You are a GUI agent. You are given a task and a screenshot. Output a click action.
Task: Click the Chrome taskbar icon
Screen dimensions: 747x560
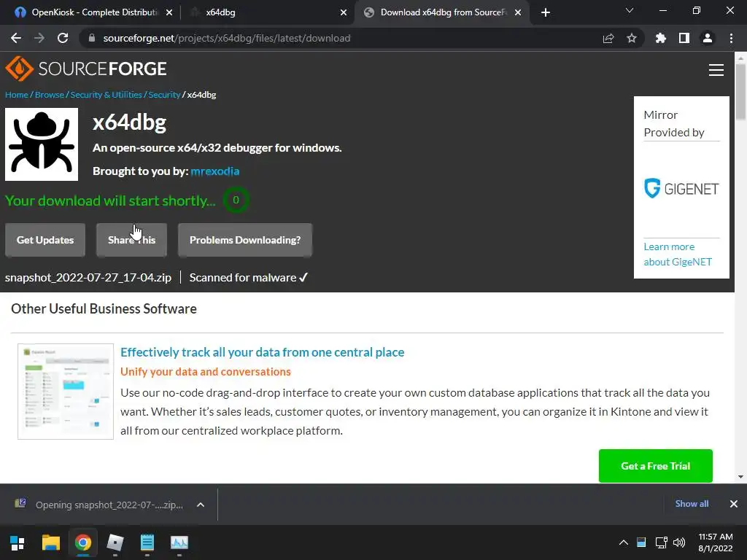83,542
